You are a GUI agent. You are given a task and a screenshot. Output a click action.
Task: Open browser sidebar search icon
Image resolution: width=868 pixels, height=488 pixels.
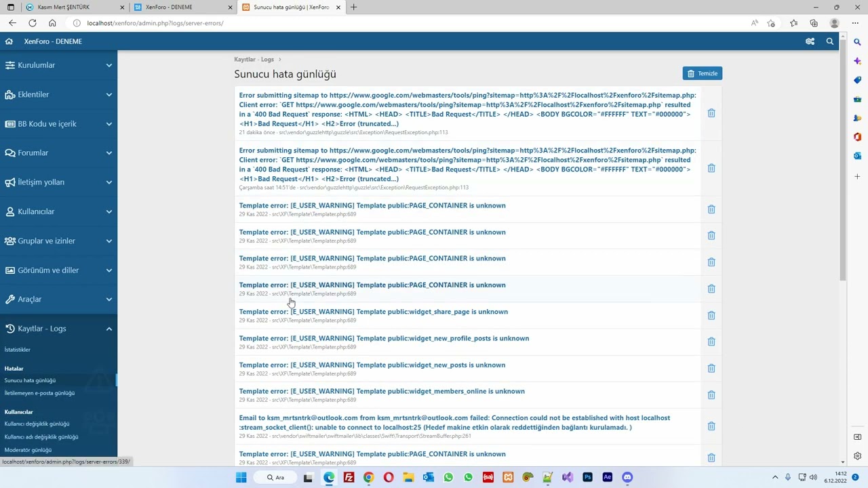(x=857, y=42)
